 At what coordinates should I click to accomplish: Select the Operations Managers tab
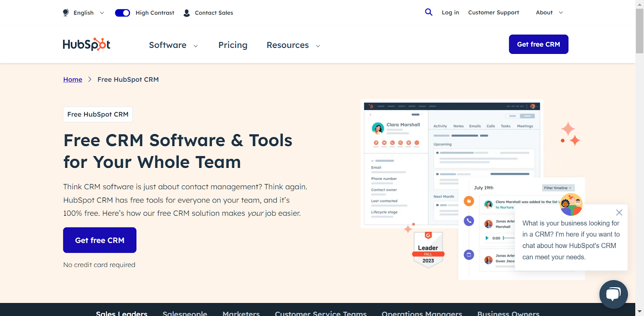pos(422,313)
